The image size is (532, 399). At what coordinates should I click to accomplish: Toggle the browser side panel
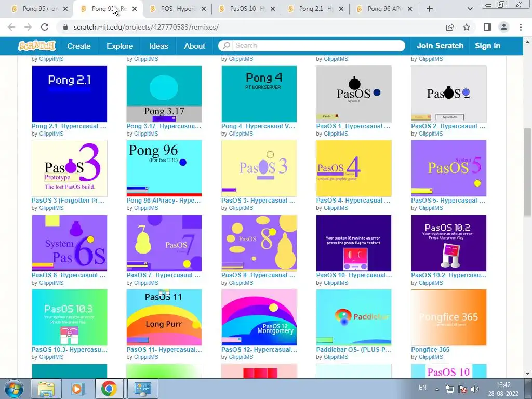[x=487, y=27]
